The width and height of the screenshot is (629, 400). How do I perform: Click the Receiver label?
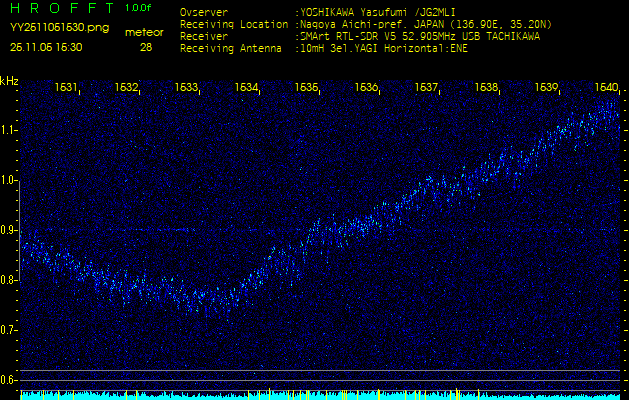point(204,37)
